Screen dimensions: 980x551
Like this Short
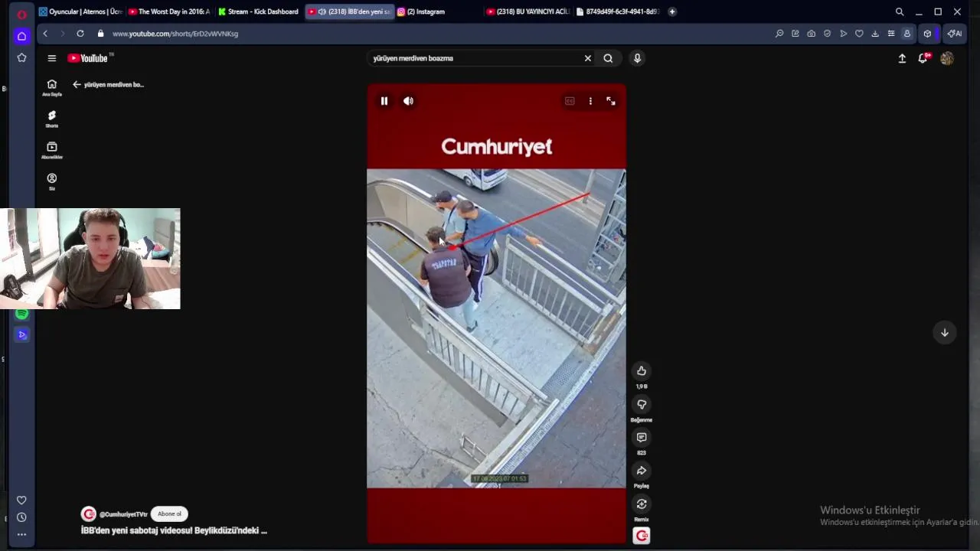[642, 371]
